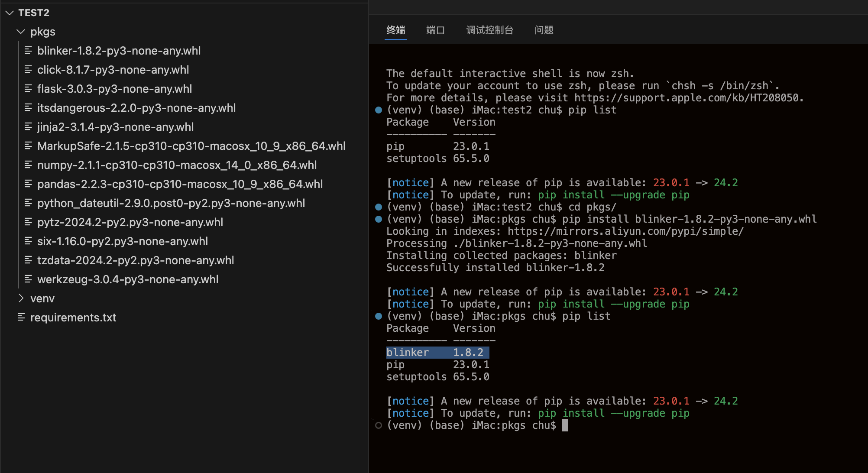Click hollow circle marker at current prompt
868x473 pixels.
(379, 425)
